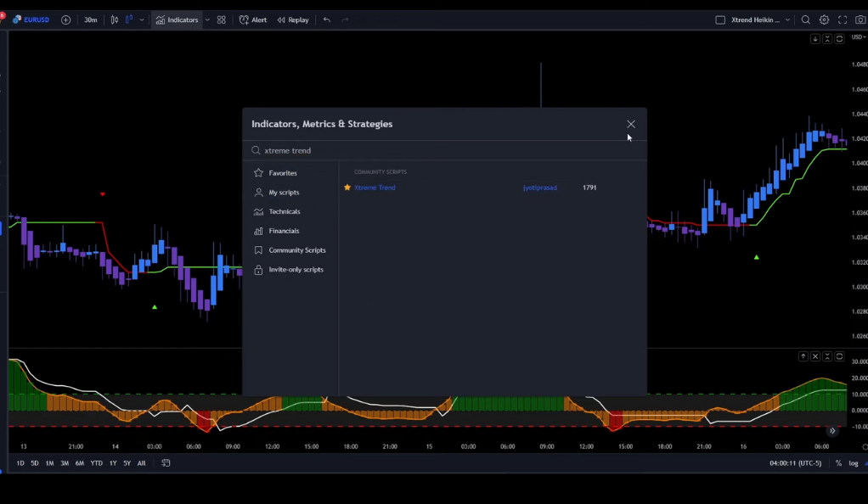
Task: Add the Xtreme Trend script
Action: pos(375,188)
